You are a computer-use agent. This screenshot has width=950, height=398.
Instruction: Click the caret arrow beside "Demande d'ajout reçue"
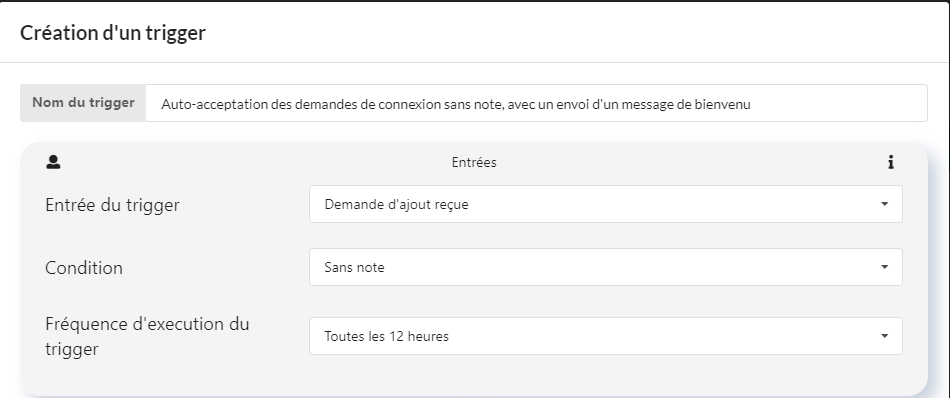[885, 204]
